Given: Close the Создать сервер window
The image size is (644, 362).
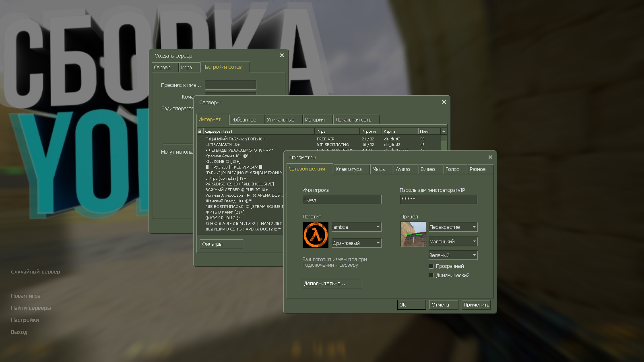Looking at the screenshot, I should [x=282, y=56].
